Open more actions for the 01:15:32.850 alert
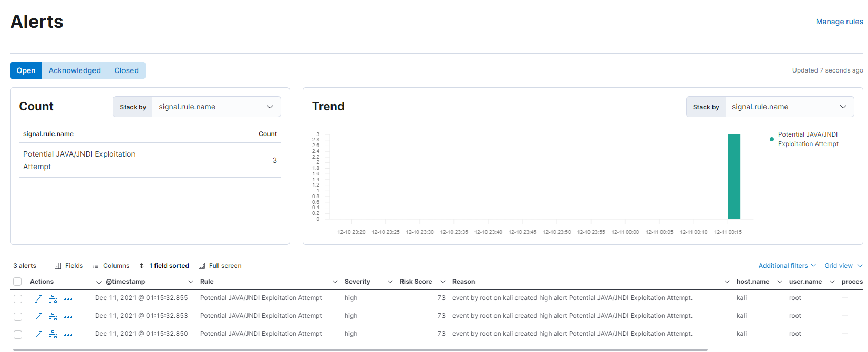 pyautogui.click(x=68, y=335)
